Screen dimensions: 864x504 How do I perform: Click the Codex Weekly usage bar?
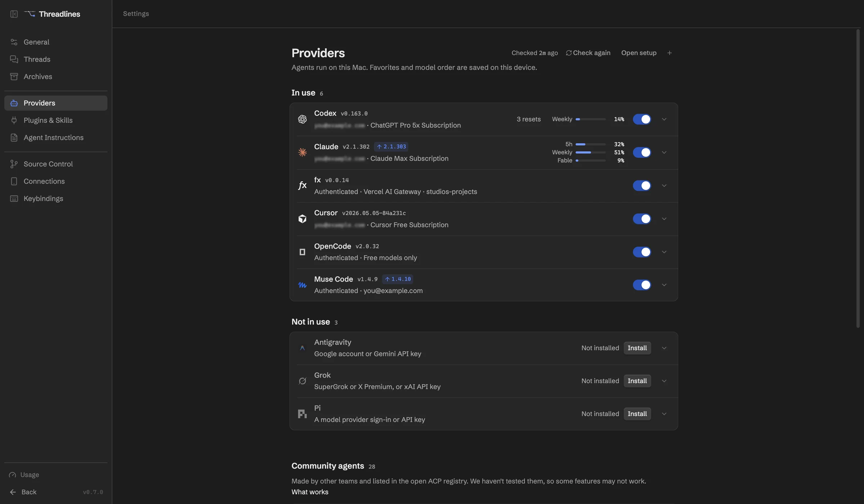point(591,119)
